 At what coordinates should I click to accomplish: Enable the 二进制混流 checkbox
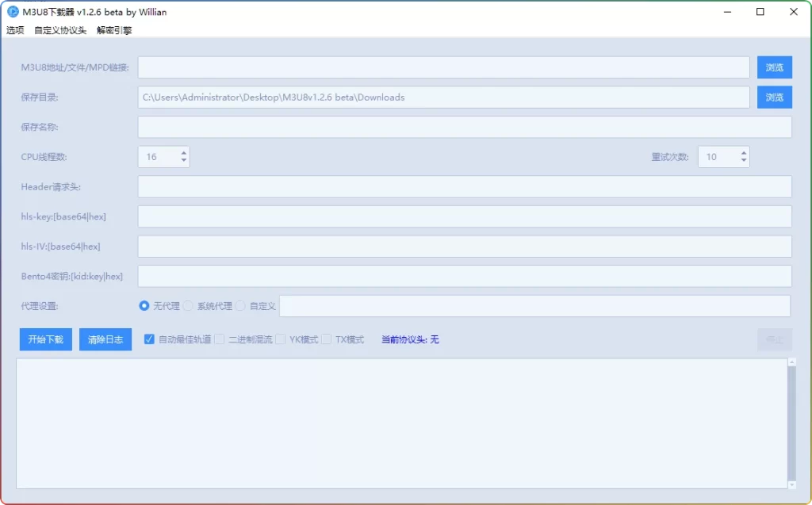tap(220, 339)
